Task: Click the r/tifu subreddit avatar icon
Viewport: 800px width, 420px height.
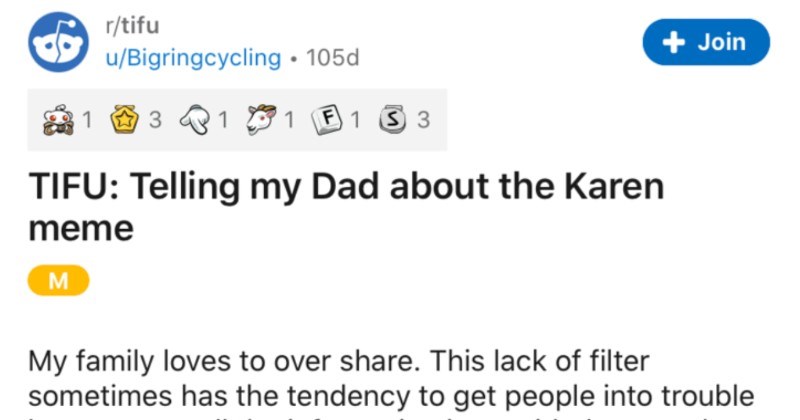Action: 58,43
